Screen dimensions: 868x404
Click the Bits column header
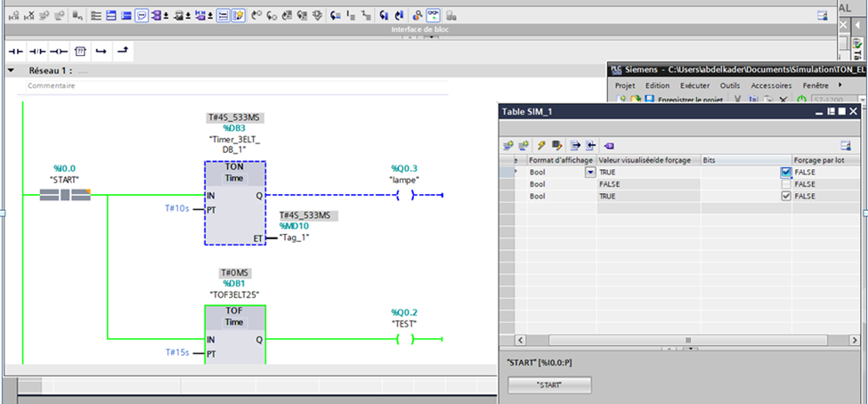tap(746, 160)
